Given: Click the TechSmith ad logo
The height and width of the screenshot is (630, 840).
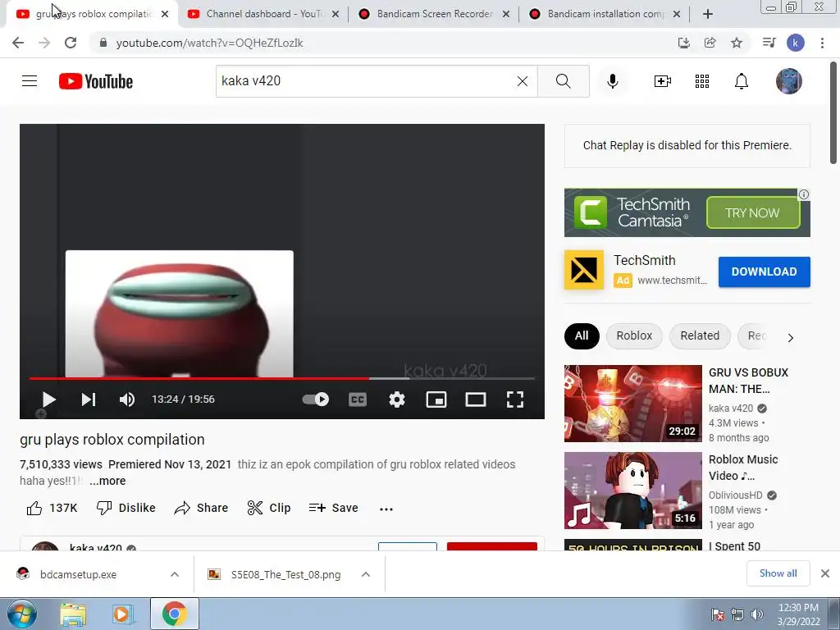Looking at the screenshot, I should point(584,270).
